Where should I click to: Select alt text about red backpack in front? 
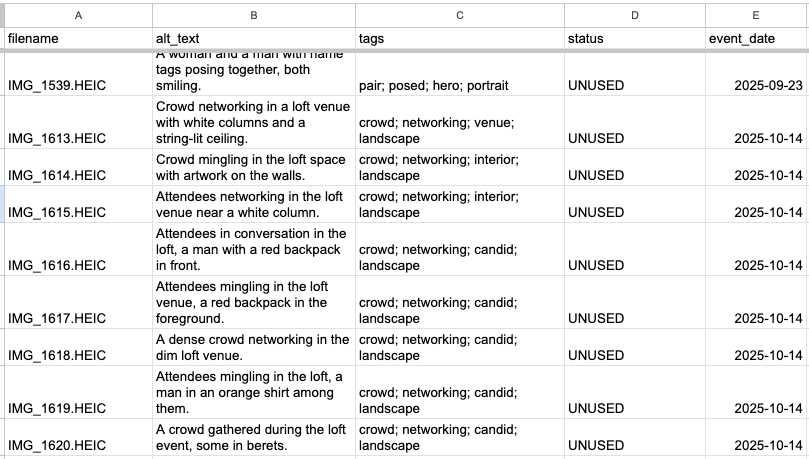(x=254, y=249)
